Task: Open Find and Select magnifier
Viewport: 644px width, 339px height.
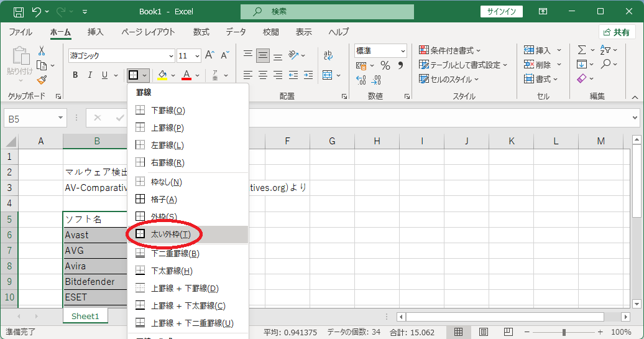Action: coord(606,65)
